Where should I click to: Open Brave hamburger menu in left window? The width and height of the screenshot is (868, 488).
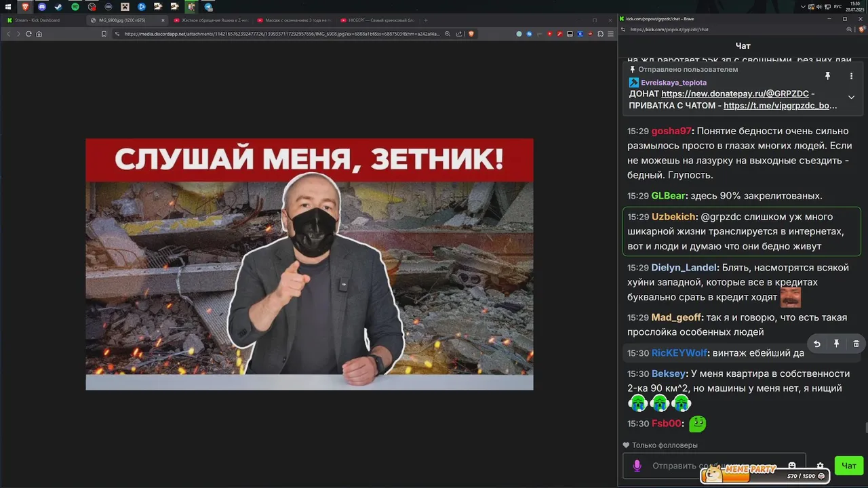pos(610,34)
